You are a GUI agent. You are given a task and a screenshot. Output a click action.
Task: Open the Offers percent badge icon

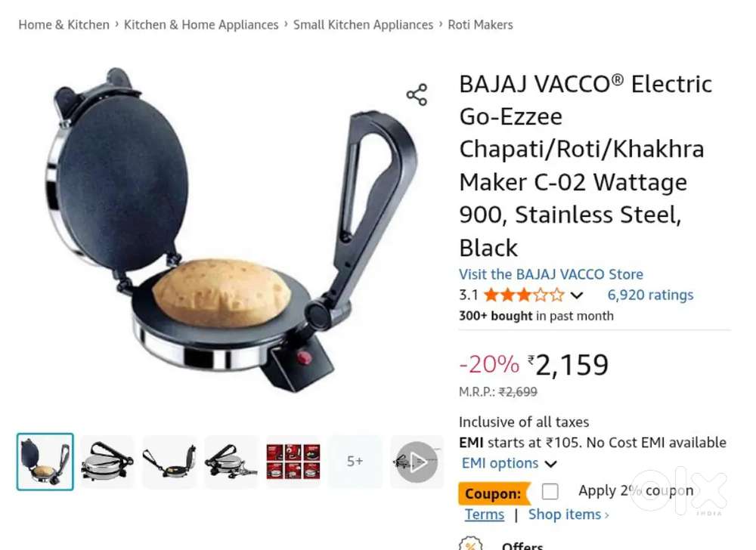point(470,544)
